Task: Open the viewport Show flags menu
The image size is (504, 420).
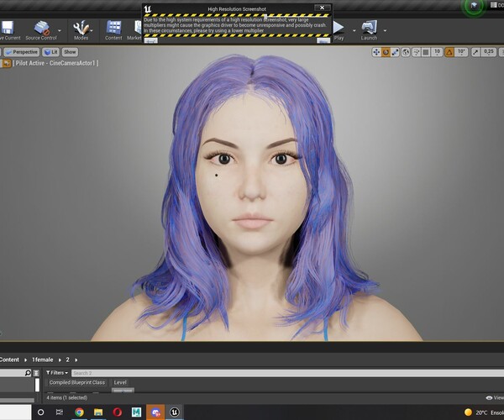Action: point(70,52)
